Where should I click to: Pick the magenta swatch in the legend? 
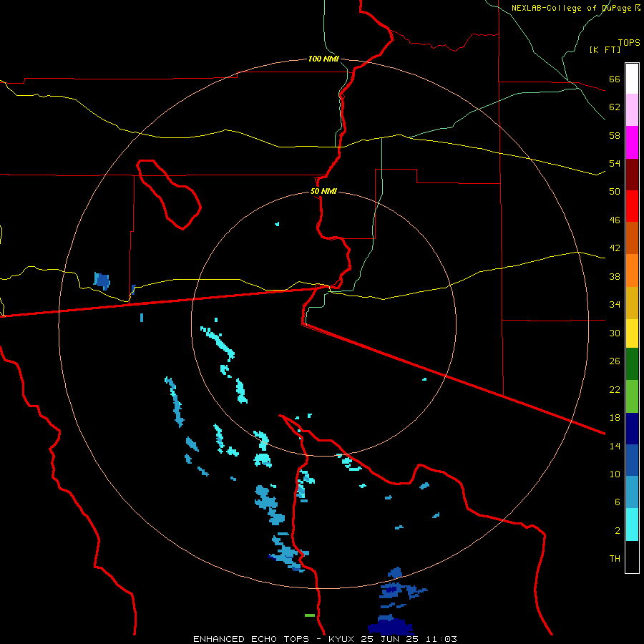coord(632,142)
